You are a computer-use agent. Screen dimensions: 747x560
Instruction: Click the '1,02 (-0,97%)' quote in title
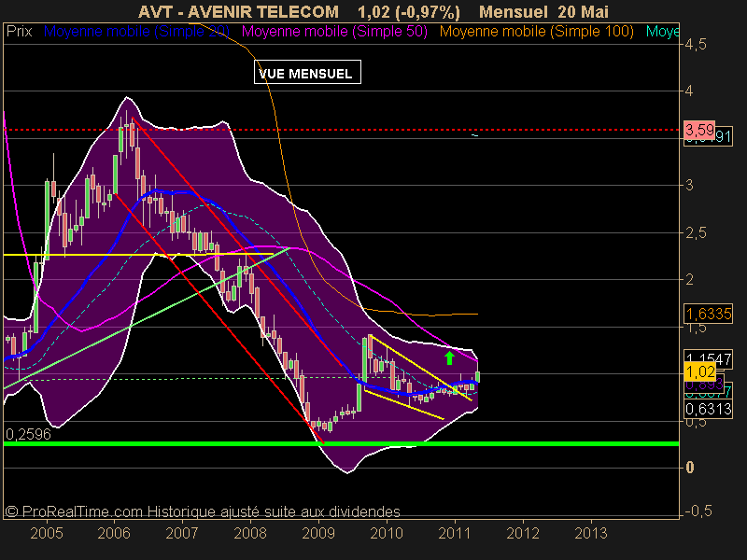[x=409, y=11]
